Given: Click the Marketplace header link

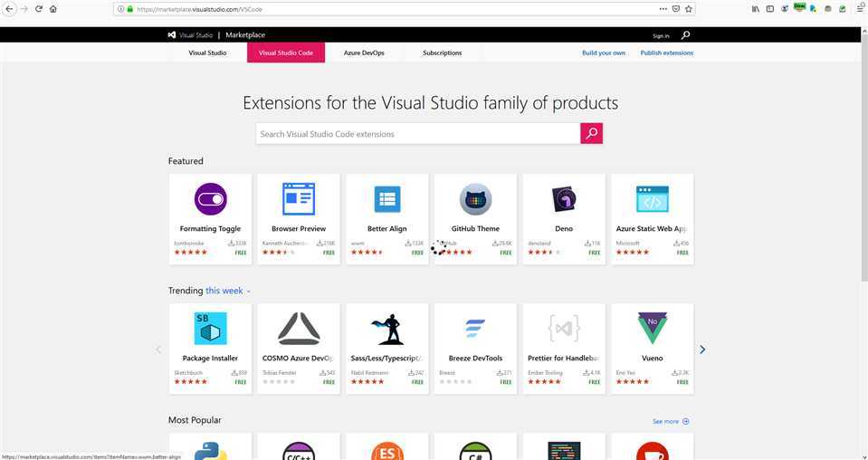Looking at the screenshot, I should (245, 35).
